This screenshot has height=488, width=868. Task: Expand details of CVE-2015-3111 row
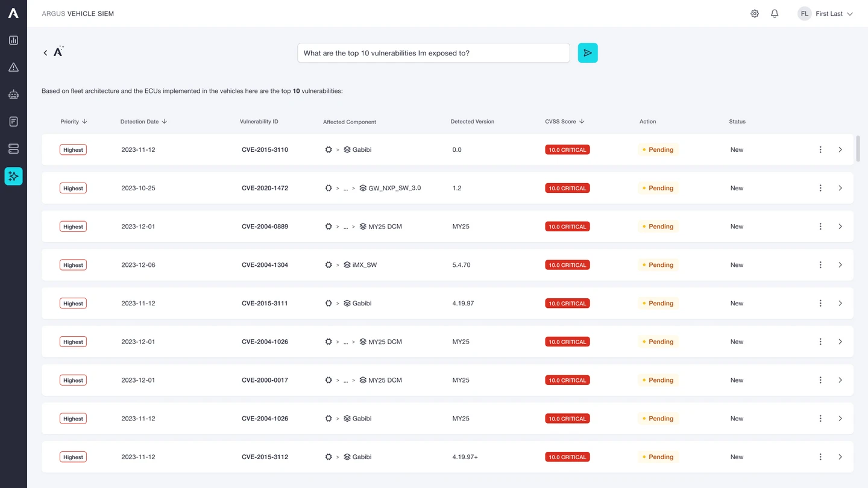point(840,303)
